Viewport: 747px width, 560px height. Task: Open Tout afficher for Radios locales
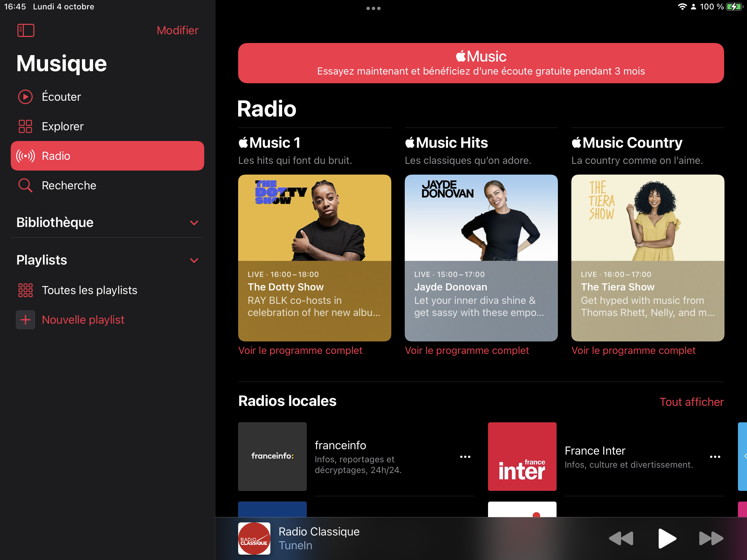tap(691, 402)
